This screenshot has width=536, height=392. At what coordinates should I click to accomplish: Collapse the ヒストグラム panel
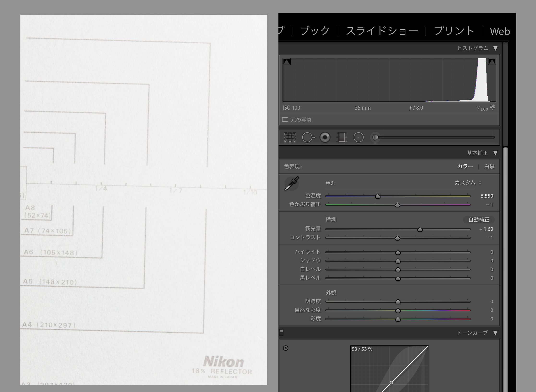[495, 48]
